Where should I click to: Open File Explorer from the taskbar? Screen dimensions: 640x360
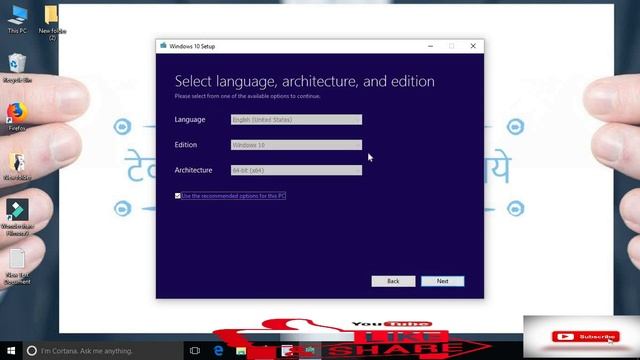241,351
